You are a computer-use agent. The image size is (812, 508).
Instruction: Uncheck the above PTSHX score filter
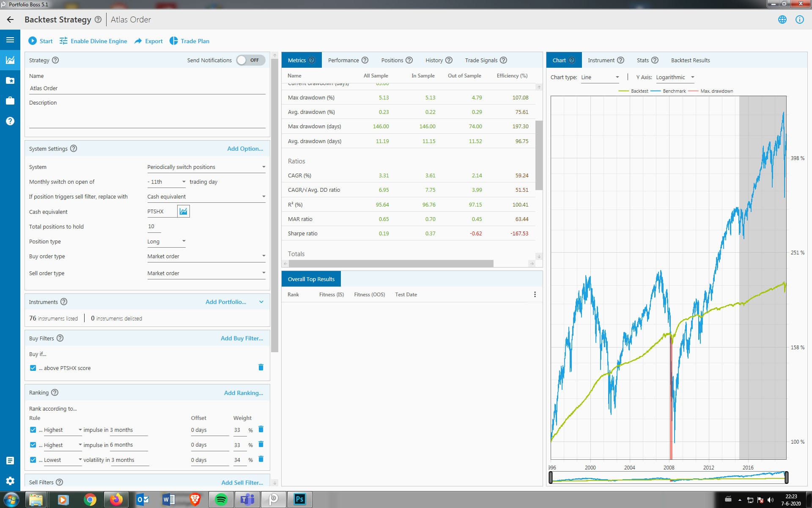point(33,368)
